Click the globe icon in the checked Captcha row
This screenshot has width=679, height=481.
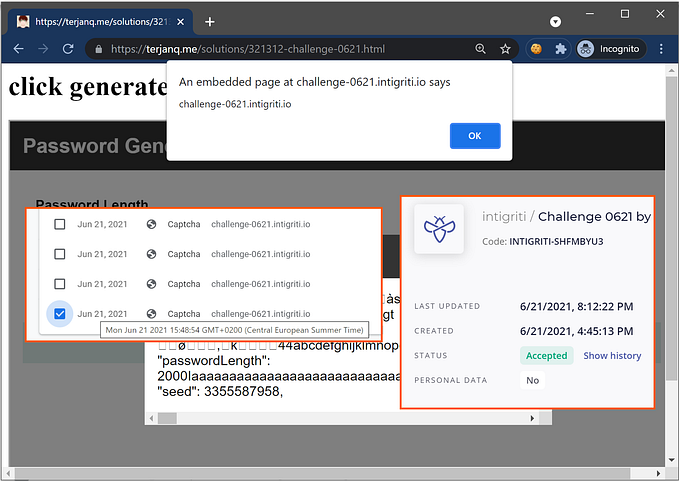(x=151, y=313)
